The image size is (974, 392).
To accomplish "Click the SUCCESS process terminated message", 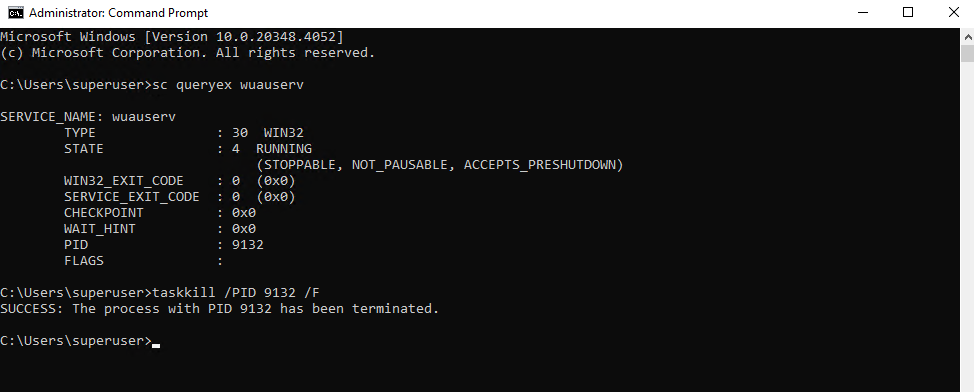I will (x=220, y=309).
